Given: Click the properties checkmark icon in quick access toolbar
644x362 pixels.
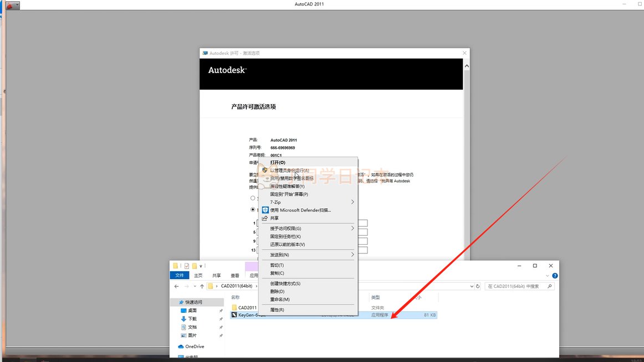Looking at the screenshot, I should (186, 266).
